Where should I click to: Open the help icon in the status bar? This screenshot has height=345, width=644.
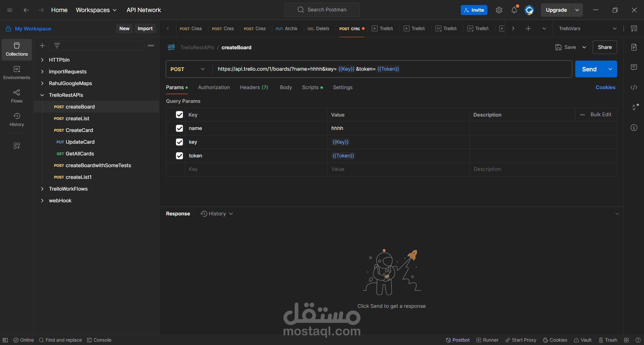click(x=638, y=340)
